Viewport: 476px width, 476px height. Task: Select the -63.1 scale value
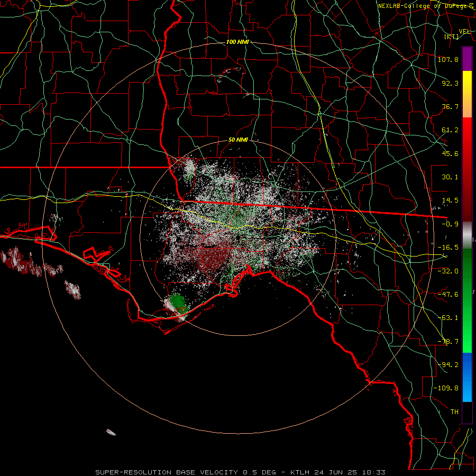click(448, 318)
